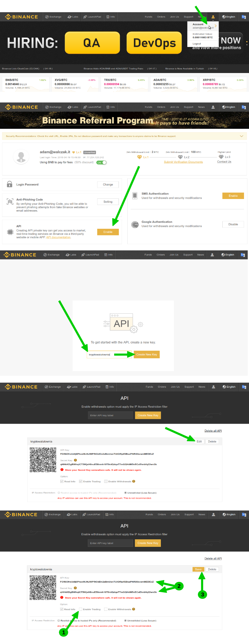Toggle Enable Trading in the Save button panel

pyautogui.click(x=81, y=609)
